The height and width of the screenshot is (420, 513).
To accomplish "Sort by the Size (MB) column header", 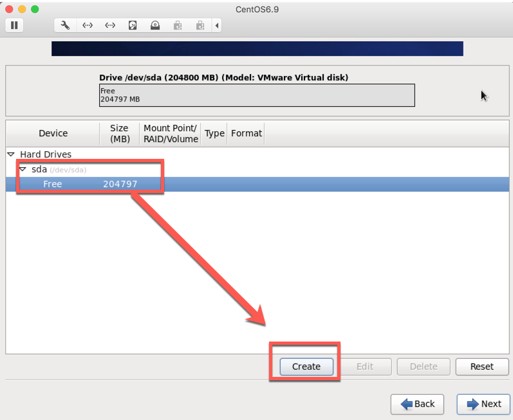I will (119, 133).
